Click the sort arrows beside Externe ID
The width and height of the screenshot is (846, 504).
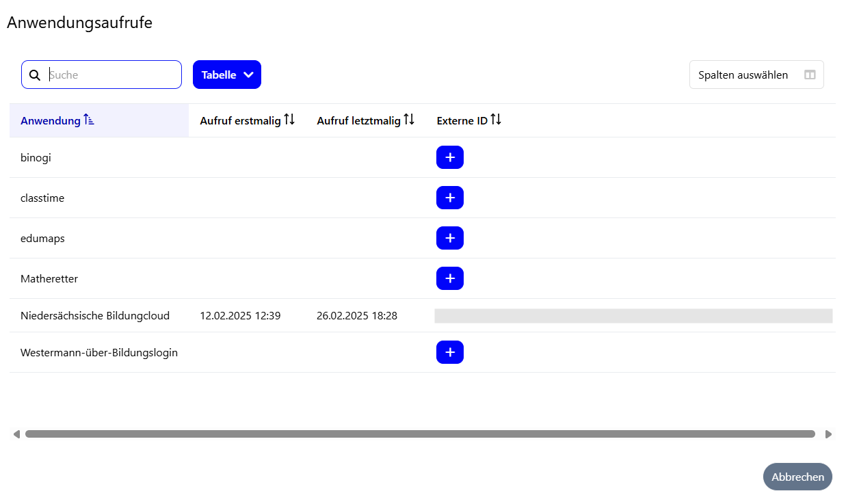click(x=496, y=120)
